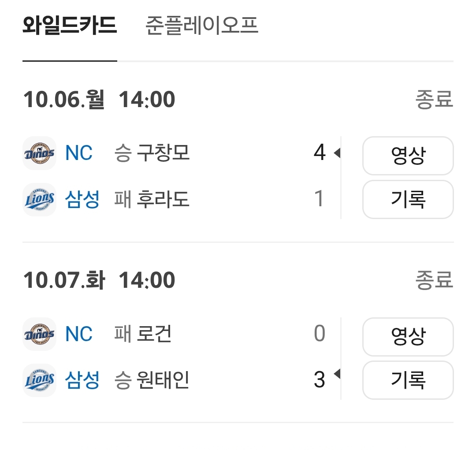The width and height of the screenshot is (476, 450).
Task: Switch to the 준플레이오프 tab
Action: point(201,26)
